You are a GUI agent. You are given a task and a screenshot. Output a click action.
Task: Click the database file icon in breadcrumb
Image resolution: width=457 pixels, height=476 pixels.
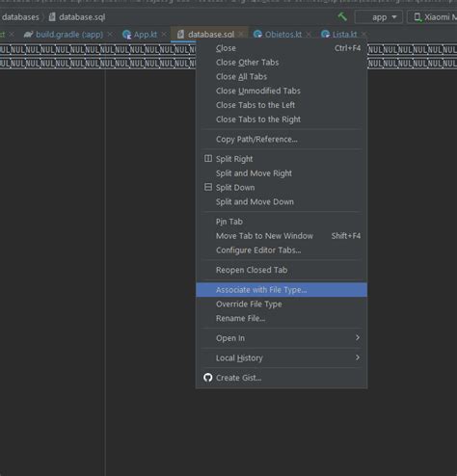click(x=52, y=16)
